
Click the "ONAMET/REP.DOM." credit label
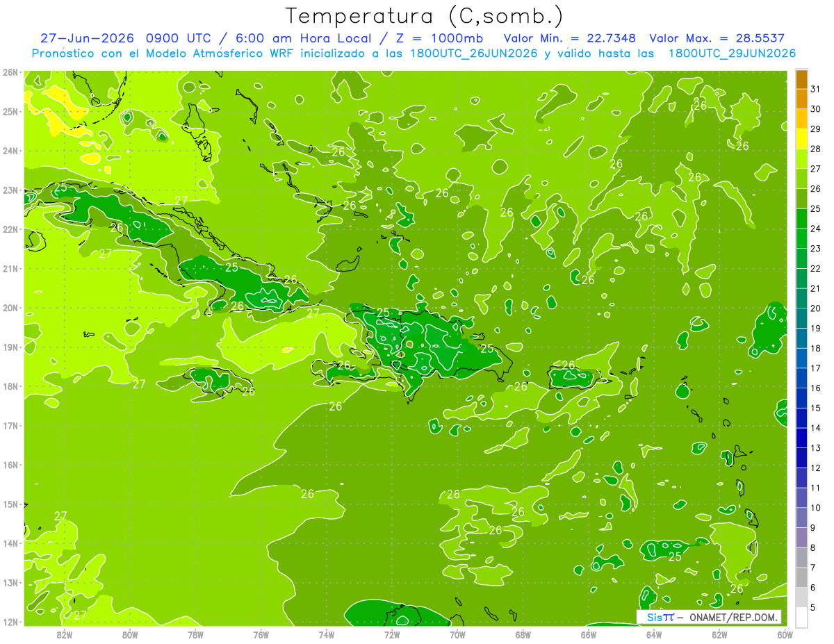pos(733,617)
